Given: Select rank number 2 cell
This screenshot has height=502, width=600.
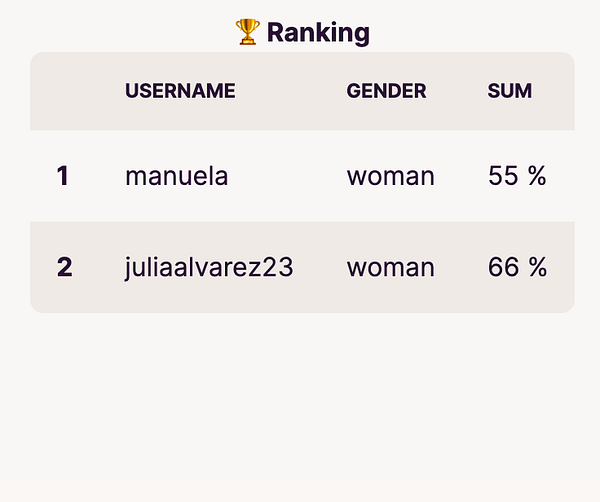Looking at the screenshot, I should [64, 267].
